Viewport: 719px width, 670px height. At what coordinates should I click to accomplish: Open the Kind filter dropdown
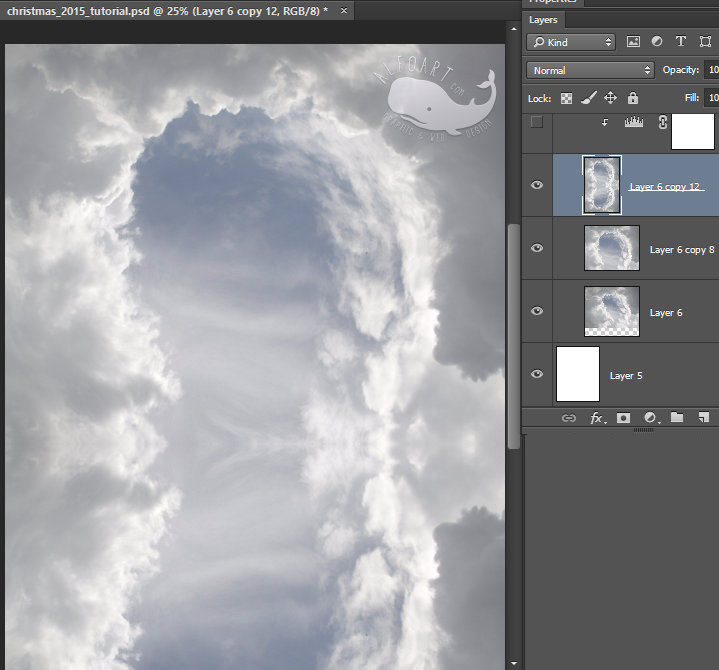click(571, 42)
